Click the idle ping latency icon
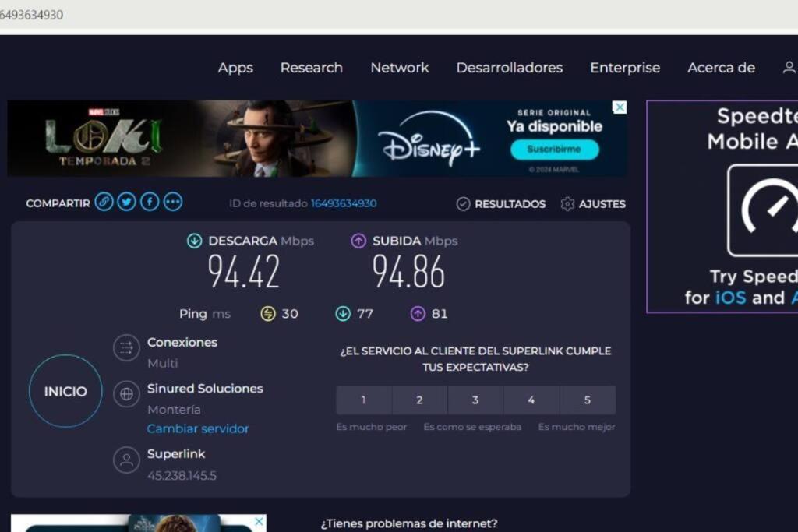 268,314
